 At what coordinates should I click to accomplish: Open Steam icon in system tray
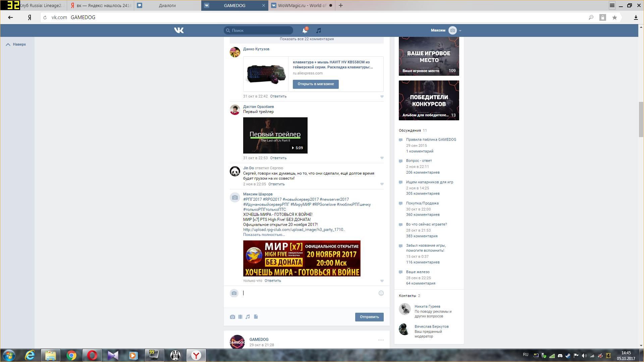click(x=568, y=356)
